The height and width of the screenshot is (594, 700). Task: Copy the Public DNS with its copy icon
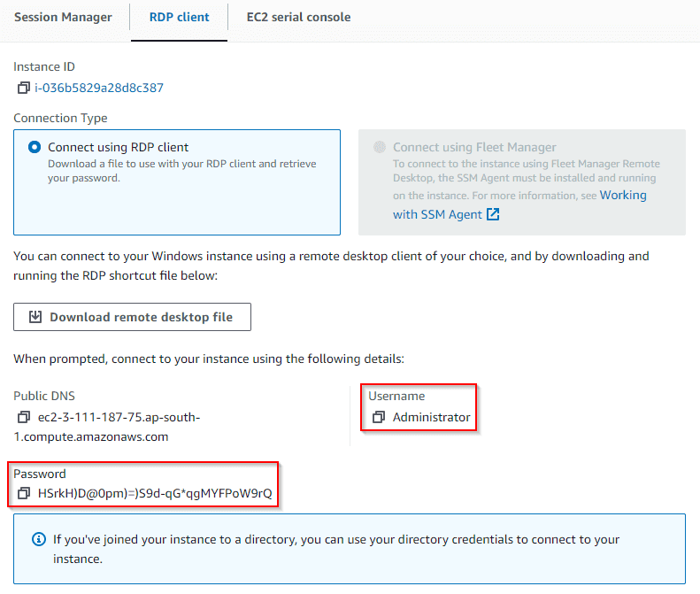click(23, 417)
